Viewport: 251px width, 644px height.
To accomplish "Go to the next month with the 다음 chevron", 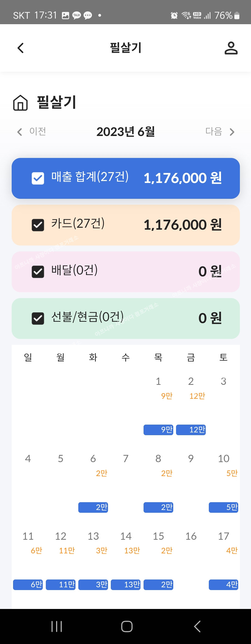I will click(x=232, y=132).
